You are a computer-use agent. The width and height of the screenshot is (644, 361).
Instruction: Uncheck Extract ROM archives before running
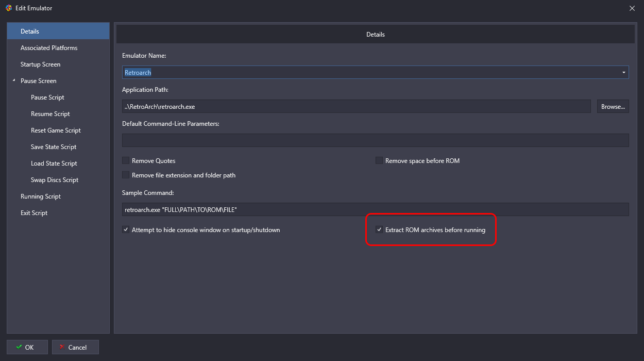point(379,230)
